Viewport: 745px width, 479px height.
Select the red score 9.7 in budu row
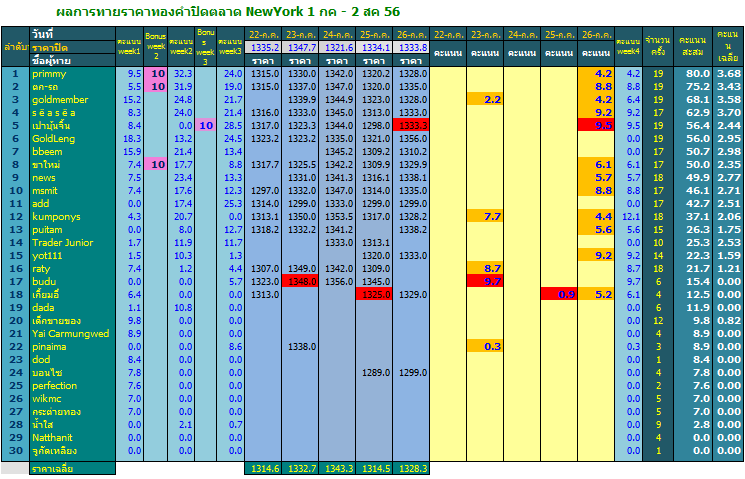485,281
